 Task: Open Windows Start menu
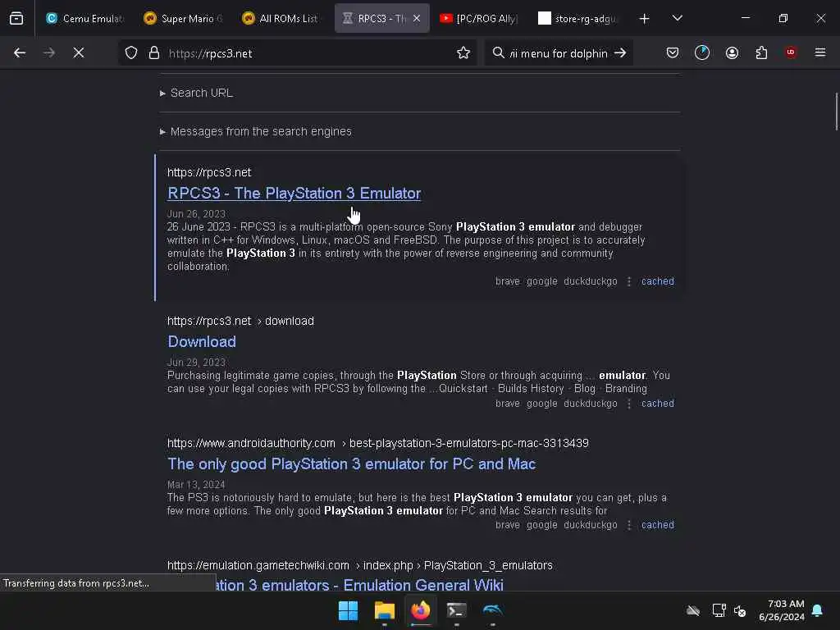tap(348, 610)
